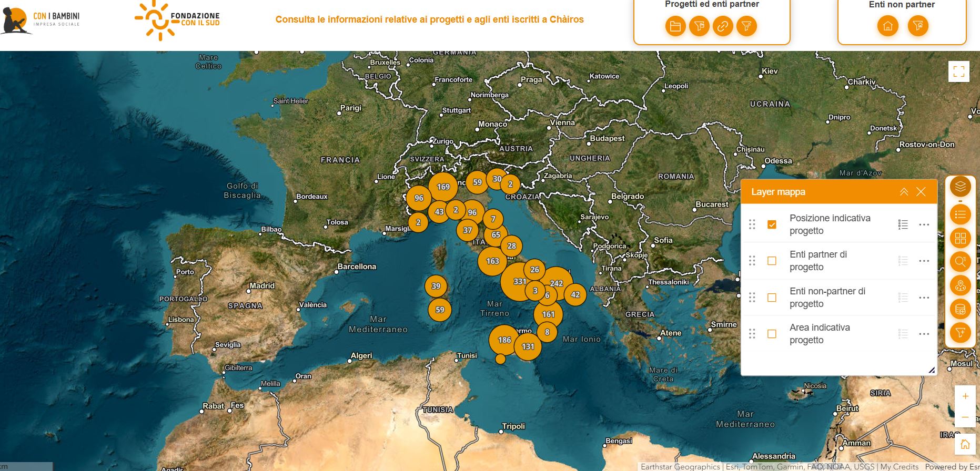Viewport: 980px width, 471px height.
Task: Click the map zoom out minus button
Action: pyautogui.click(x=965, y=417)
